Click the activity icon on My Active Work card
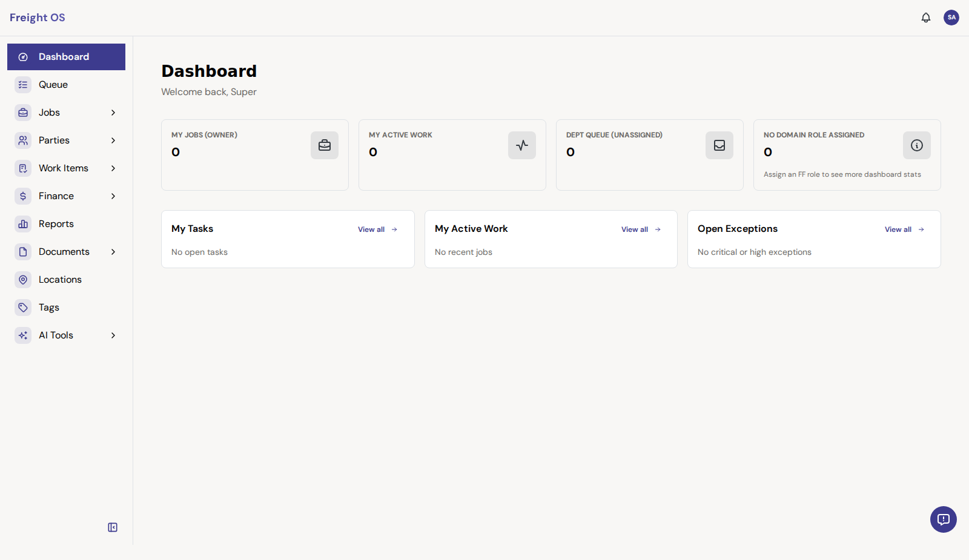 coord(521,145)
